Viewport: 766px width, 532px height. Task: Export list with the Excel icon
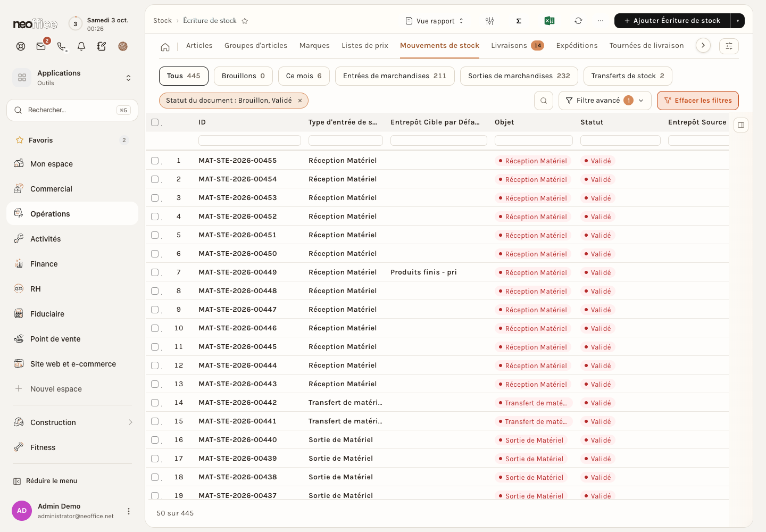click(x=549, y=21)
